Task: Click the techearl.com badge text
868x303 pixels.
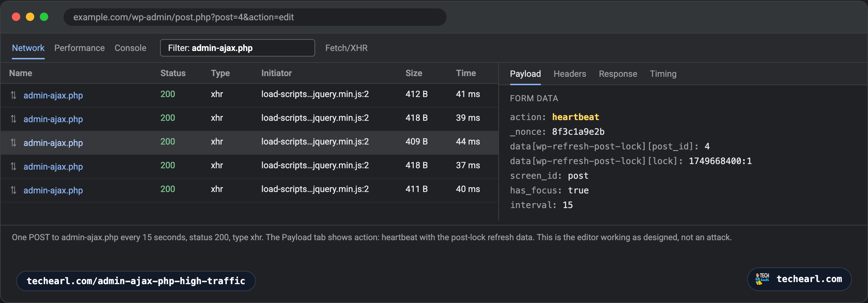Action: (809, 279)
